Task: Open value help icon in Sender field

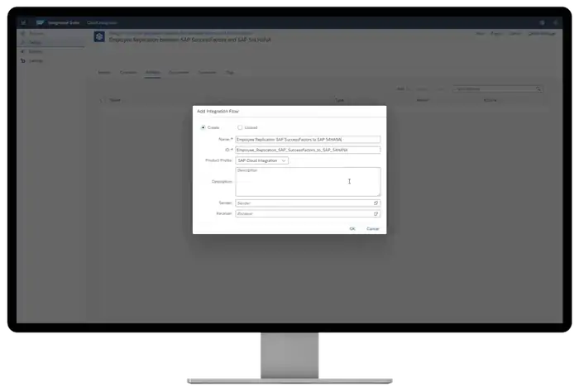Action: point(376,203)
